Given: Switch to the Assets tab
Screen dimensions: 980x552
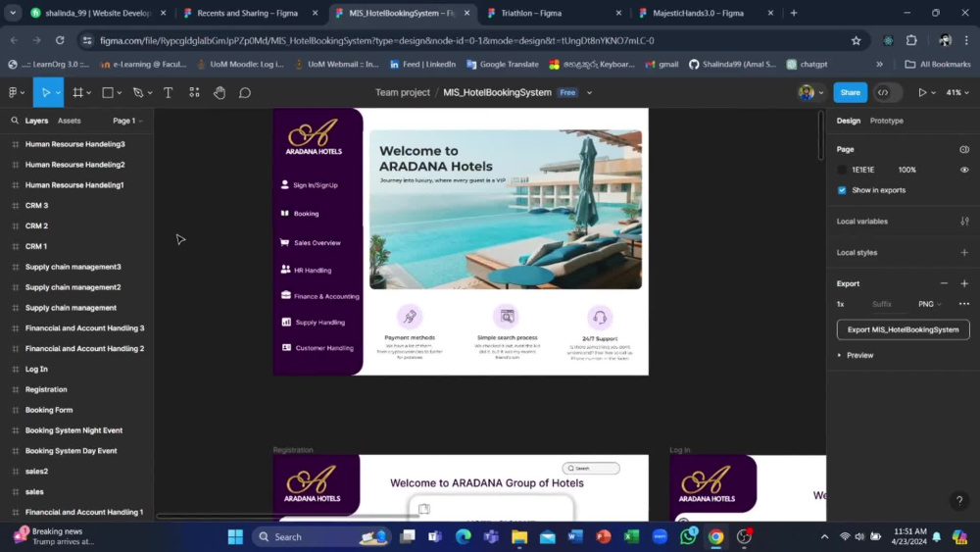Looking at the screenshot, I should (x=69, y=121).
